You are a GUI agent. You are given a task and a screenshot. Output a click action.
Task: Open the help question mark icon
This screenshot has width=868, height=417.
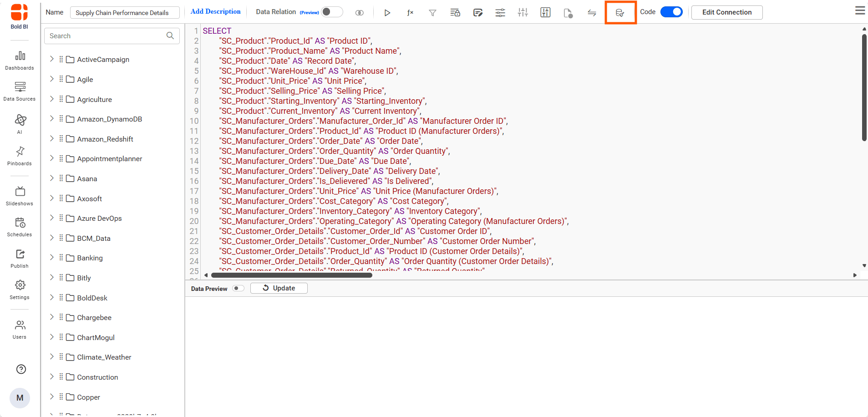[x=21, y=369]
